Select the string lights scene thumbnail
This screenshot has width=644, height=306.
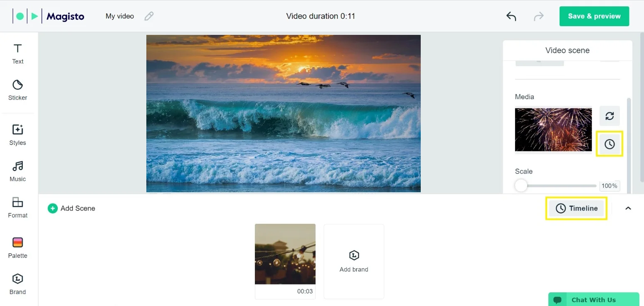coord(285,254)
